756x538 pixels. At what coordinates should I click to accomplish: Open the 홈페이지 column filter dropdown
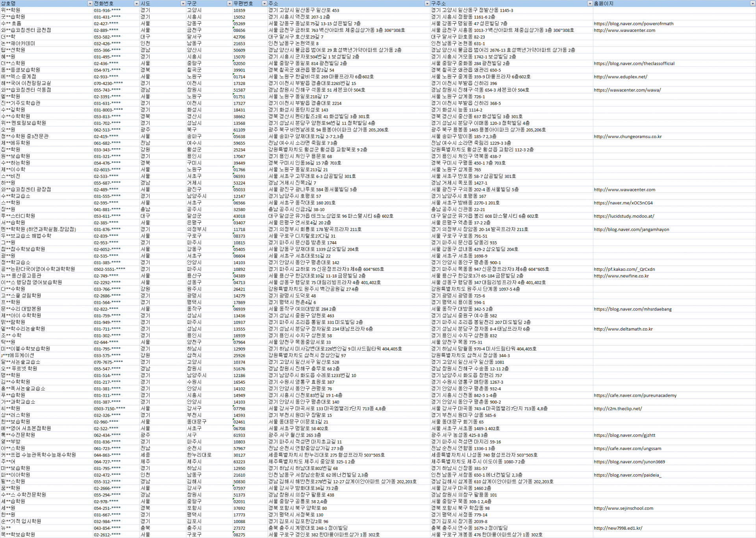click(752, 4)
